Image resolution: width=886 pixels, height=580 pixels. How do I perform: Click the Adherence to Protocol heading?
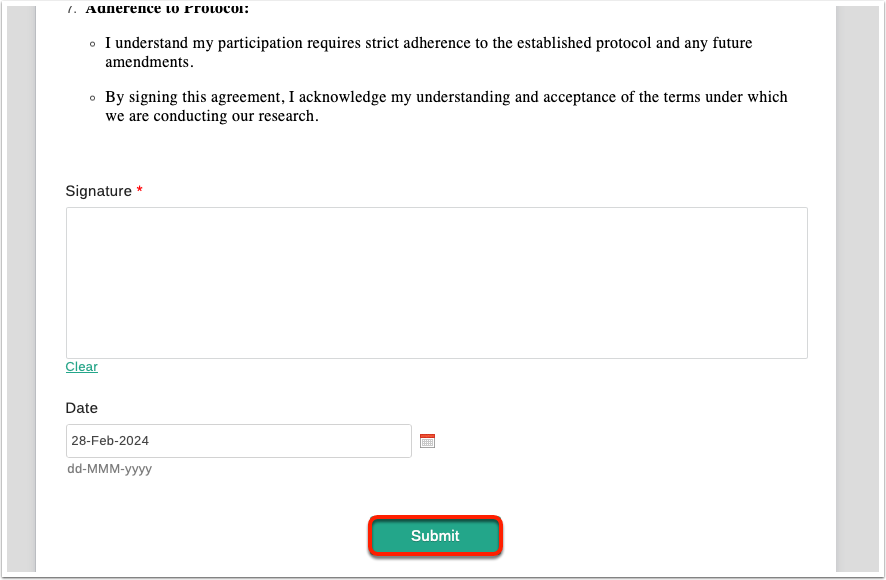pos(167,8)
